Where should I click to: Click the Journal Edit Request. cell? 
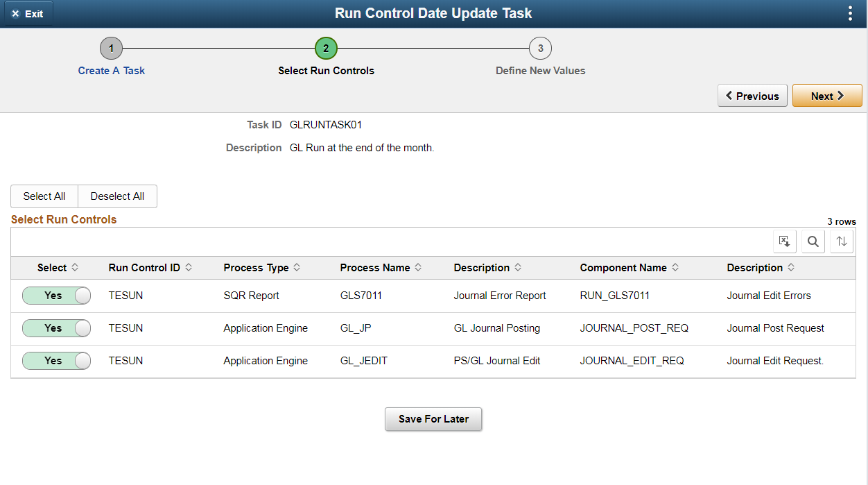coord(775,361)
